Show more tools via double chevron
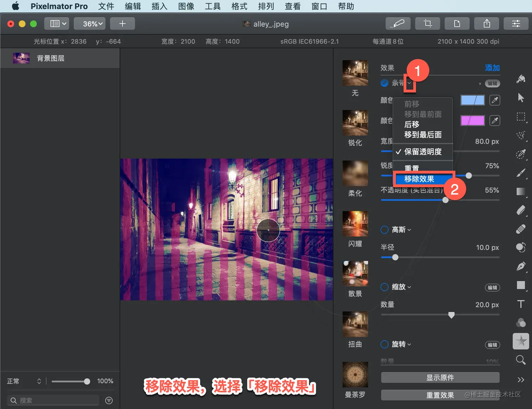Screen dimensions: 532x409 click(x=521, y=379)
